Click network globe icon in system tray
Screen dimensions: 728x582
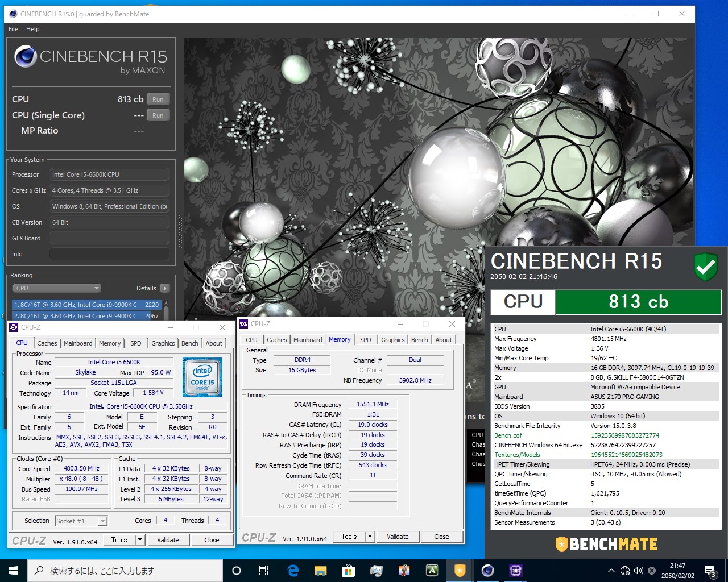[625, 571]
